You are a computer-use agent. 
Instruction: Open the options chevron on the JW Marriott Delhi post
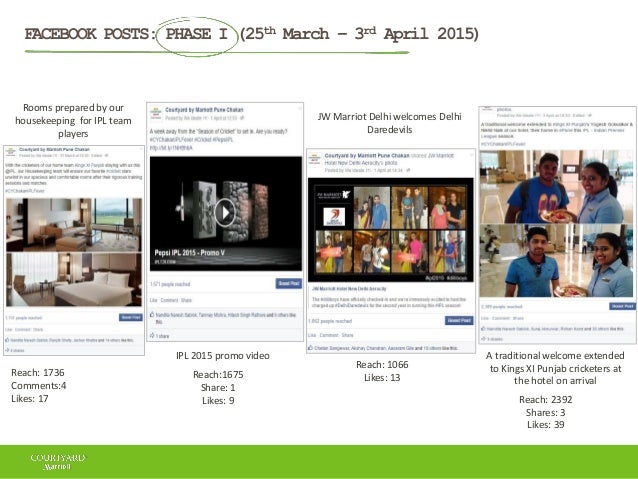[x=472, y=155]
